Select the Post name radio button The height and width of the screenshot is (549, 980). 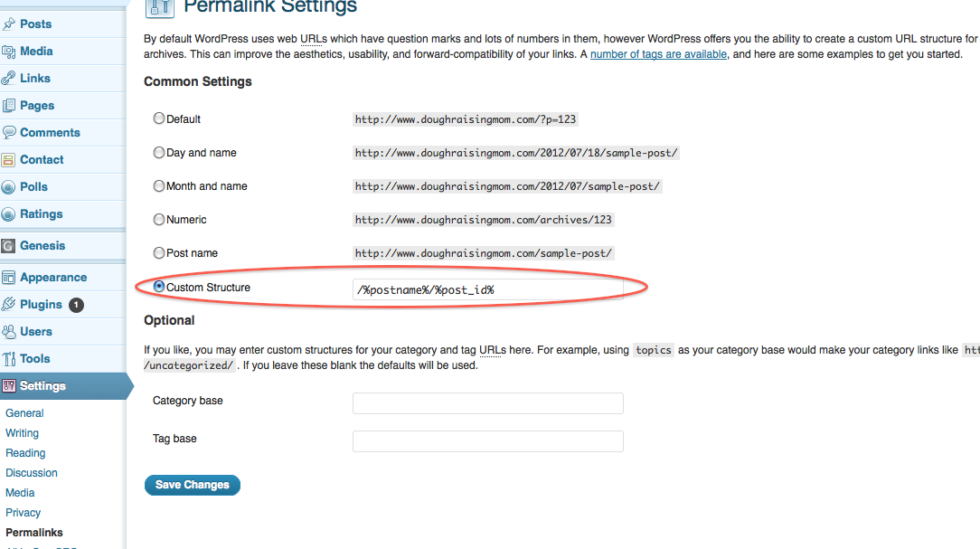[159, 252]
